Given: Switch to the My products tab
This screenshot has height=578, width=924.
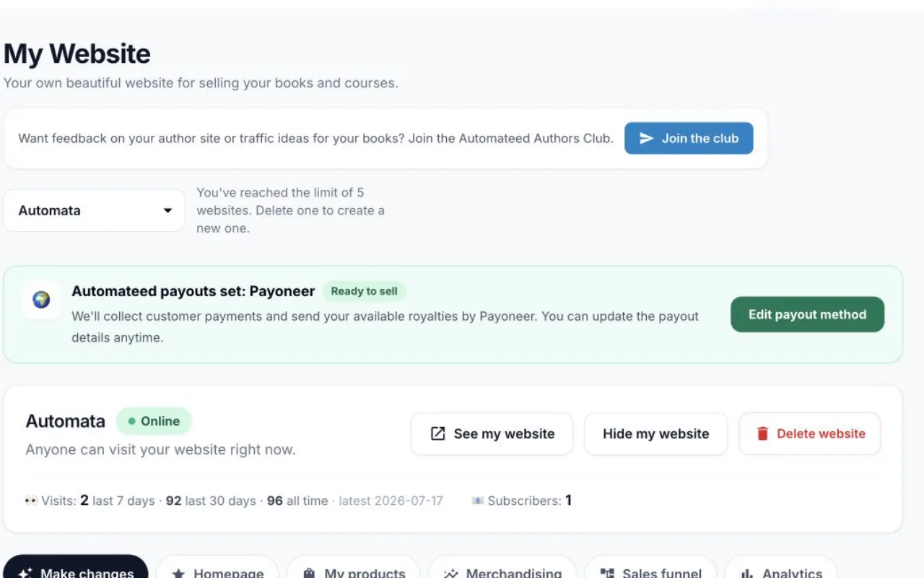Looking at the screenshot, I should click(x=354, y=567).
